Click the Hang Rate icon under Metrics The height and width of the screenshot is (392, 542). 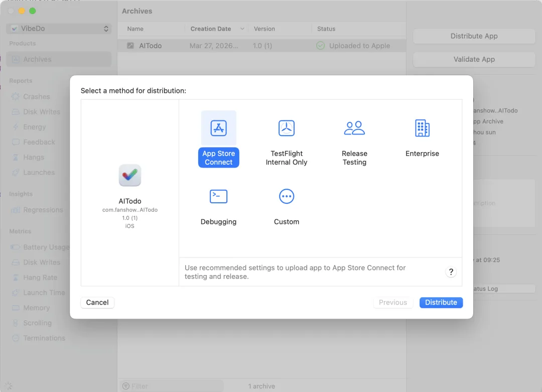click(16, 277)
